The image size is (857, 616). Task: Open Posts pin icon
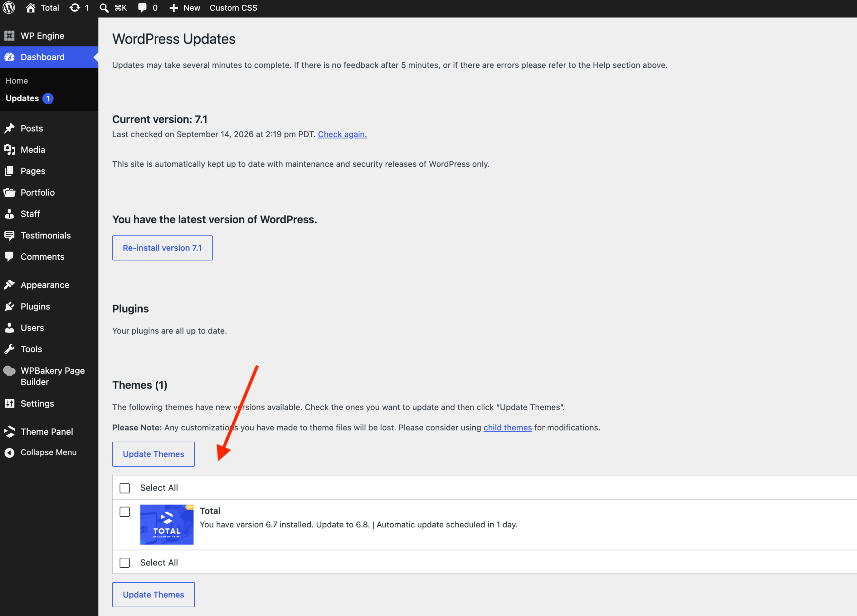[x=9, y=128]
